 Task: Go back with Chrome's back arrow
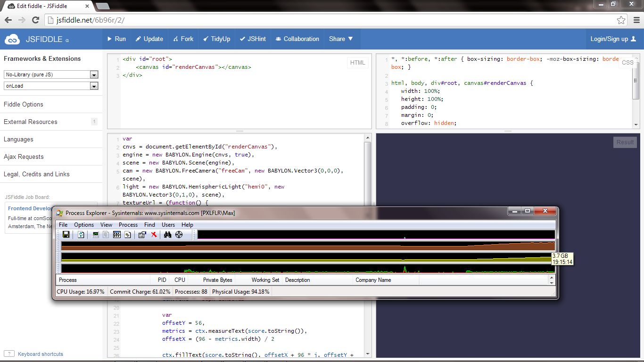[8, 20]
